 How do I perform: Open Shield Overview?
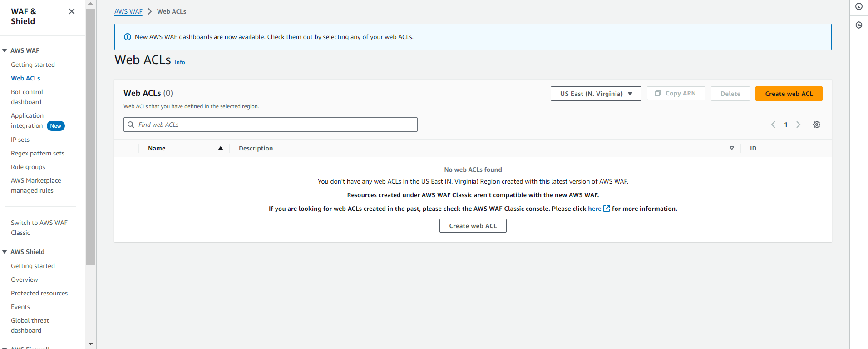[25, 279]
